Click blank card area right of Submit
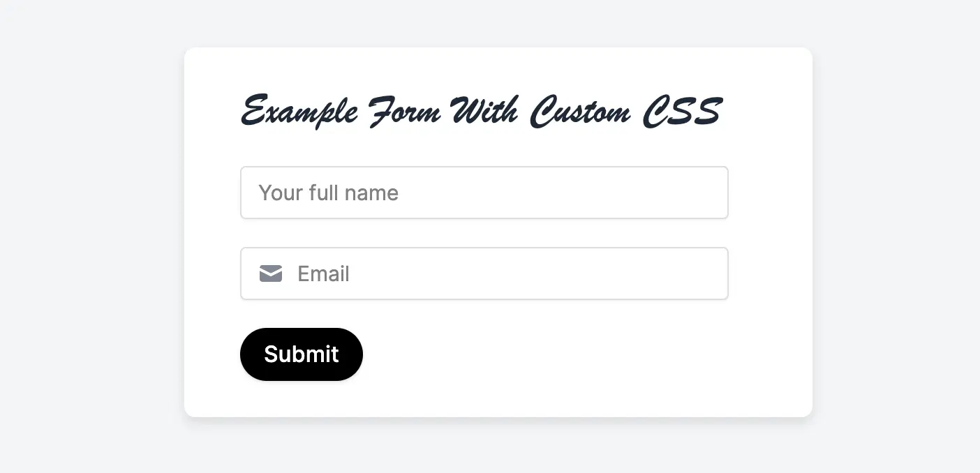Screen dimensions: 980x473 tap(558, 354)
